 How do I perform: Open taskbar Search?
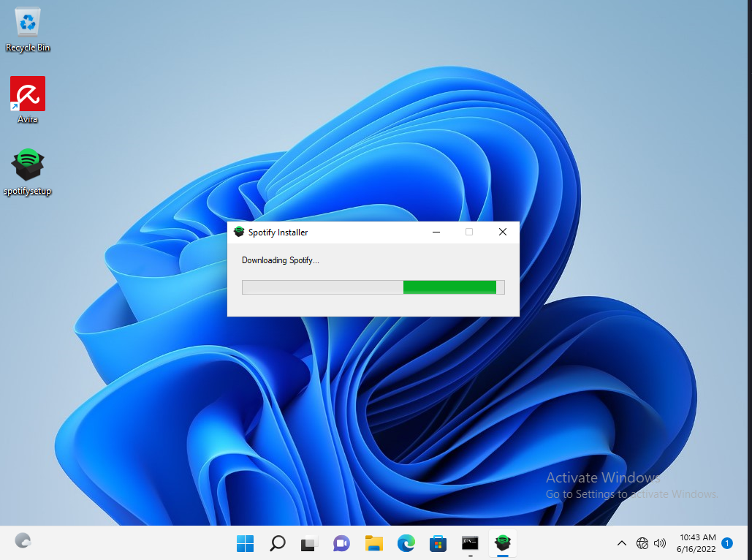(x=277, y=543)
